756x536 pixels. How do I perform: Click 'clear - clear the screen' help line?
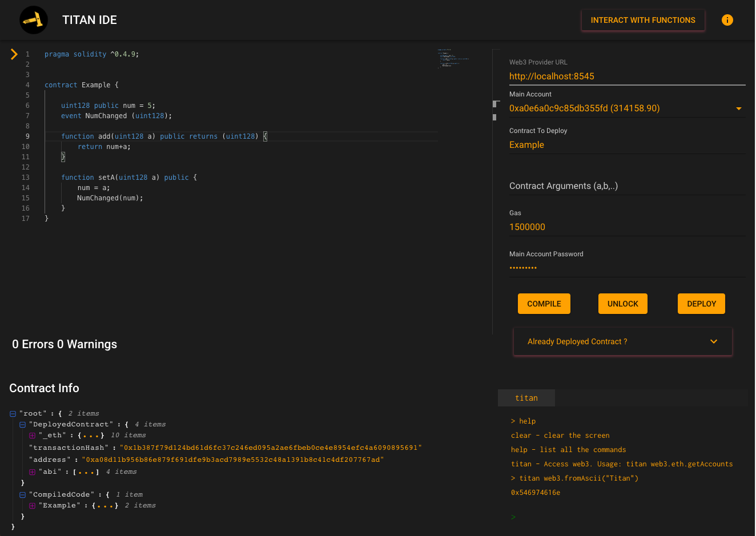point(560,436)
